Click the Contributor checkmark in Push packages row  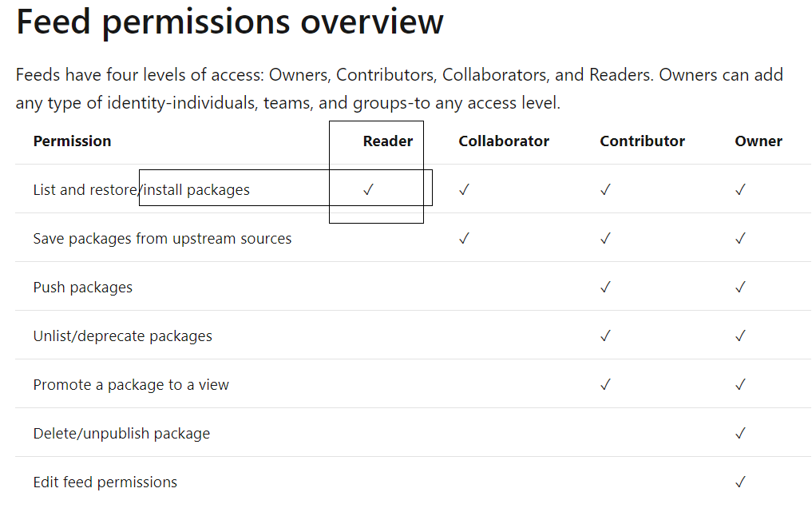[605, 288]
